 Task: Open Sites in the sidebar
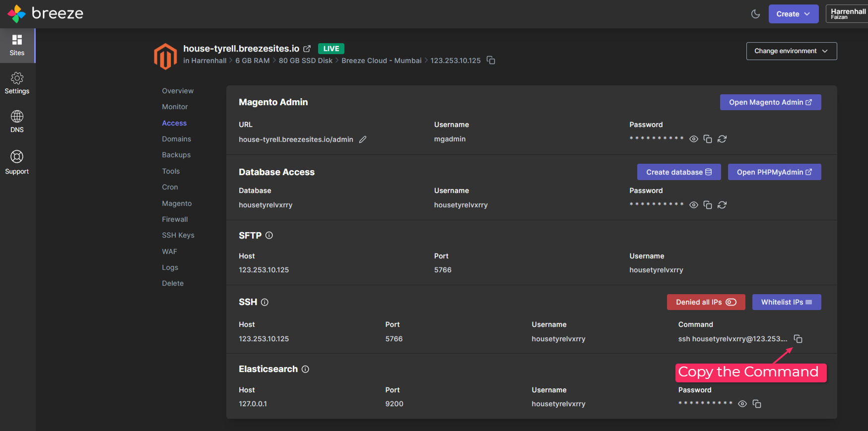17,45
